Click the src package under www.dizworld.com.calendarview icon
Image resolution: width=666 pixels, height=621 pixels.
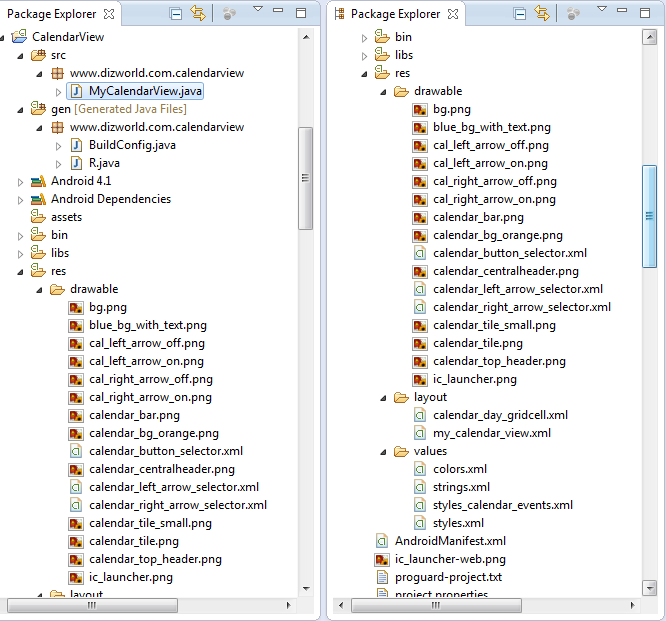(57, 73)
